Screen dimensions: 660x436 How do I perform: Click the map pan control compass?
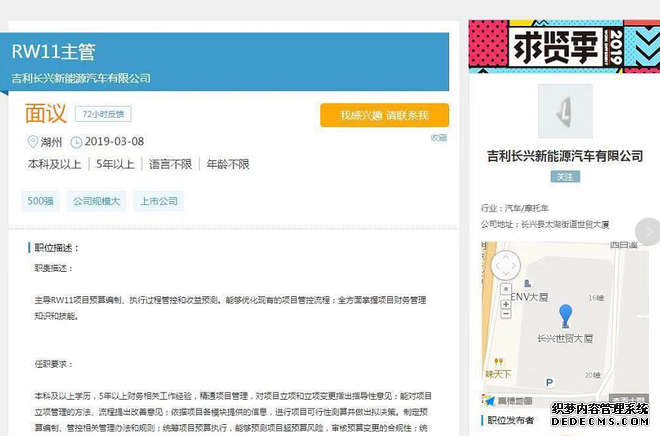click(x=506, y=266)
